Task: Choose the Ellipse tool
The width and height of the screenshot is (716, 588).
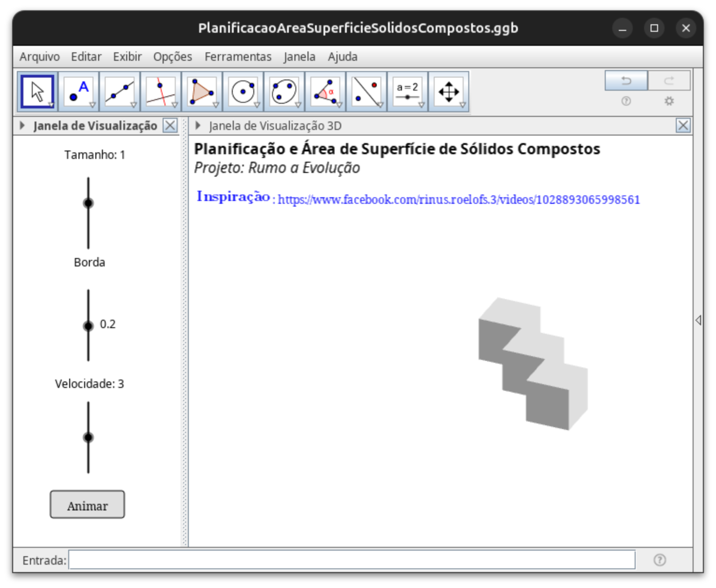Action: tap(284, 92)
